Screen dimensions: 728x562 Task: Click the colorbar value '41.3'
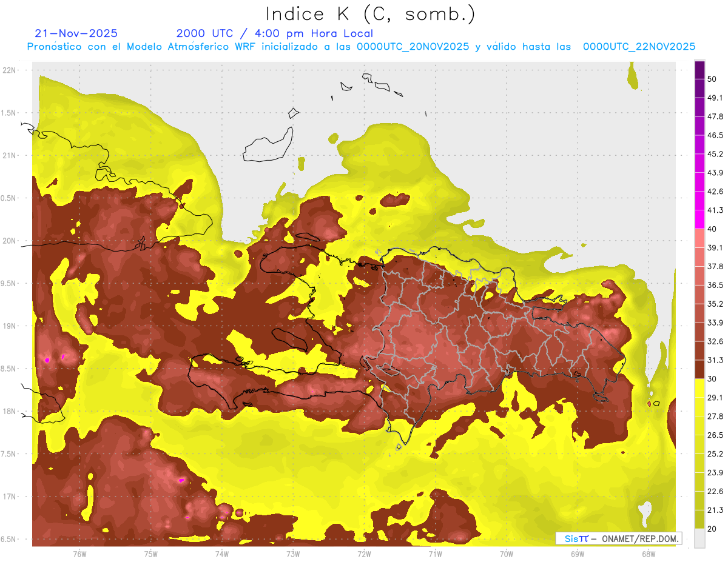pyautogui.click(x=715, y=211)
